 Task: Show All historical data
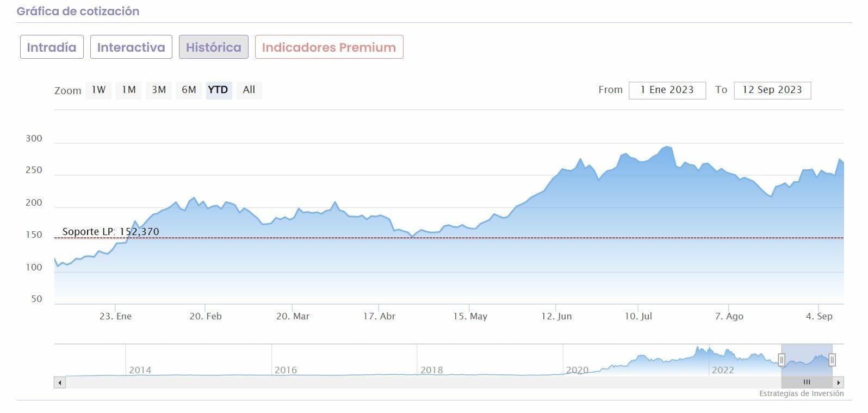(249, 90)
